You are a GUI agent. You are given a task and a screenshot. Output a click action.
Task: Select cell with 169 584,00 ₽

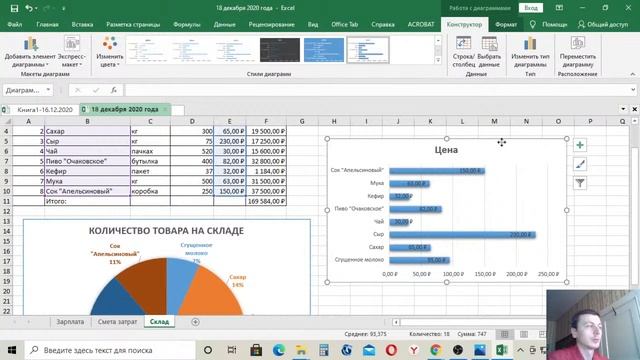(266, 201)
